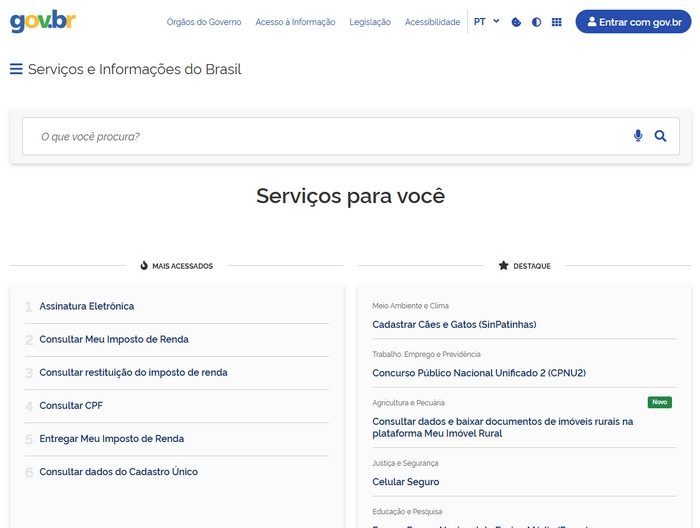Select Consultar dados do Cadastro Único
This screenshot has width=700, height=528.
[118, 472]
